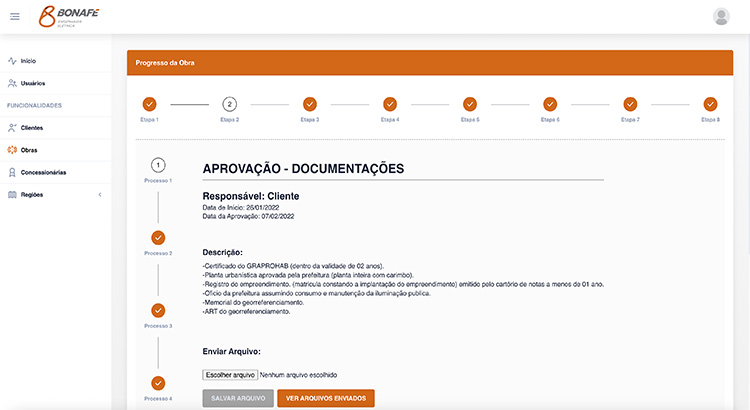This screenshot has height=410, width=750.
Task: Click the Ofício da prefeitura line
Action: coord(317,293)
